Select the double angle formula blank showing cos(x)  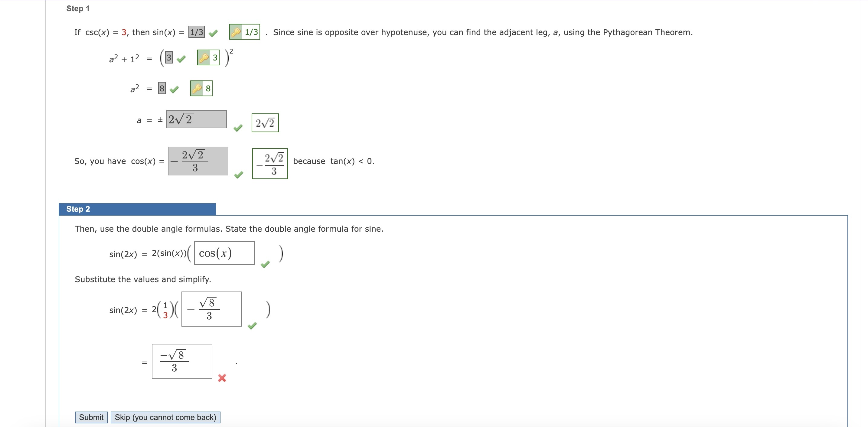point(224,253)
